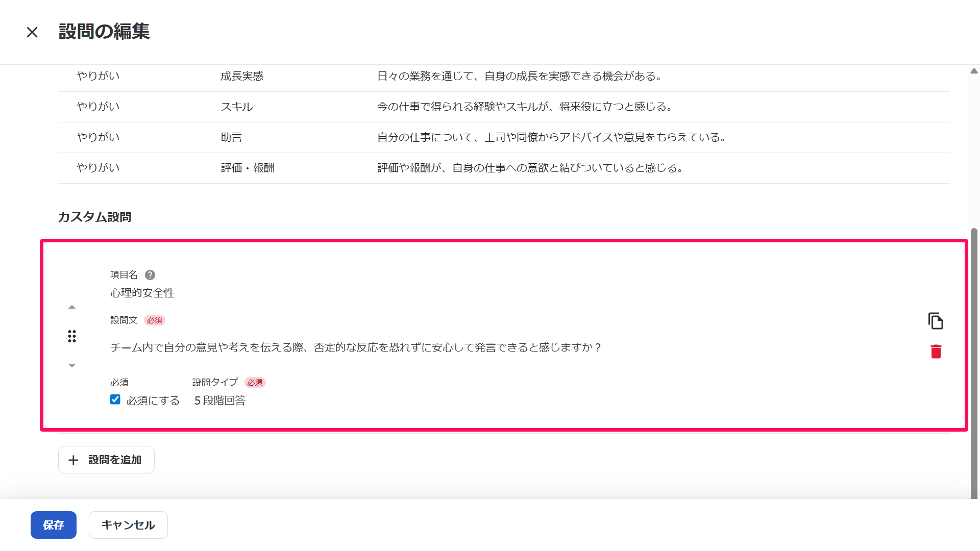Save changes with the 保存 button

coord(54,525)
